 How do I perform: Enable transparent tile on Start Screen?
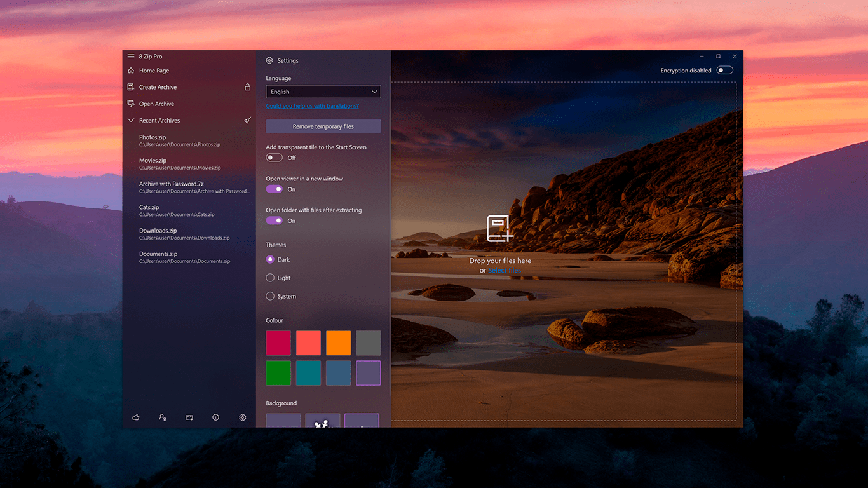pyautogui.click(x=275, y=158)
